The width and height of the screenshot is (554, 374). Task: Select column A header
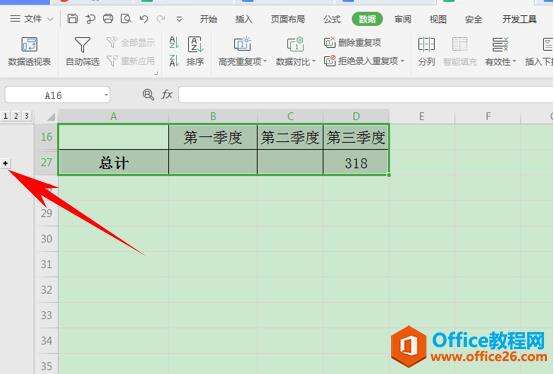click(x=113, y=116)
